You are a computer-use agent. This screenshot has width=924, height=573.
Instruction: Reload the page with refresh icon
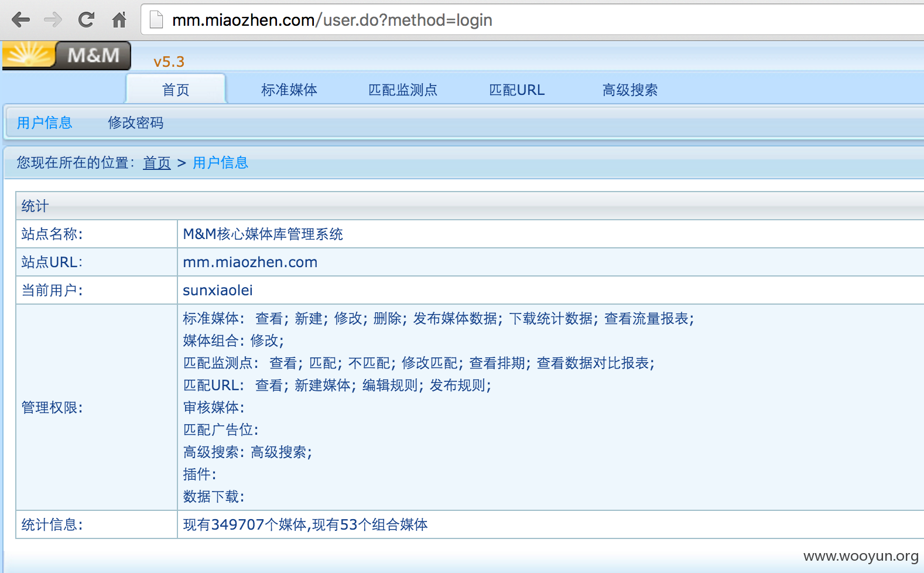[86, 20]
